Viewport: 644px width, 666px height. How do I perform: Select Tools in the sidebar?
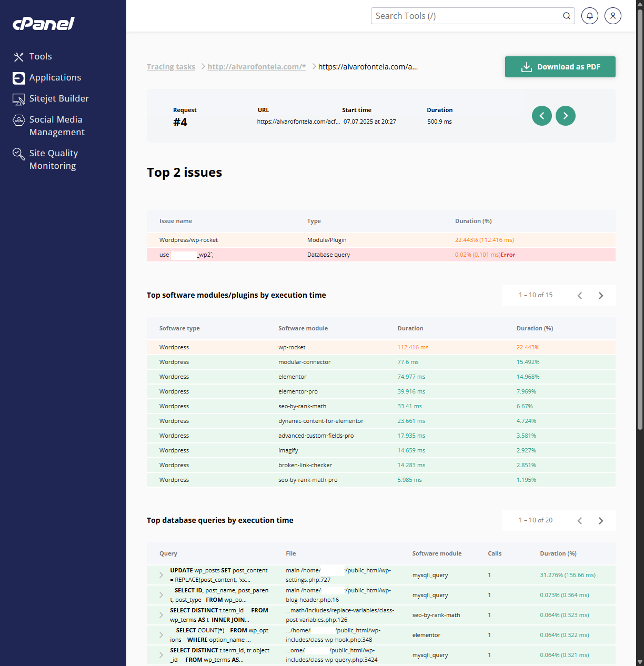coord(41,56)
